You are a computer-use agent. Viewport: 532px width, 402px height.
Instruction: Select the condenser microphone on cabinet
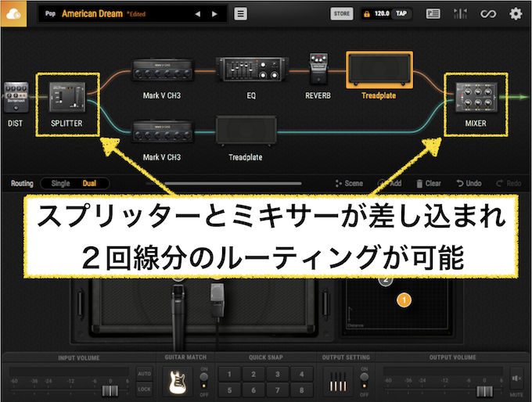coord(217,300)
